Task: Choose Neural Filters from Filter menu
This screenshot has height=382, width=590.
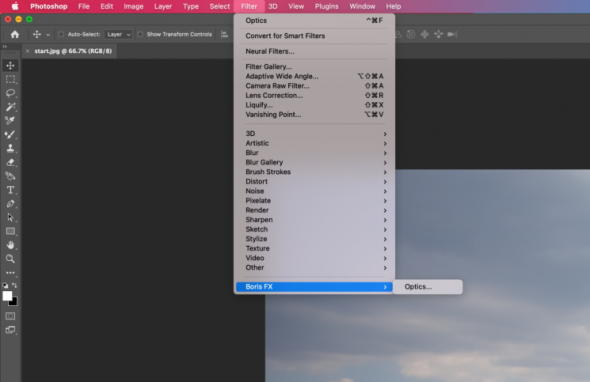Action: (x=314, y=51)
